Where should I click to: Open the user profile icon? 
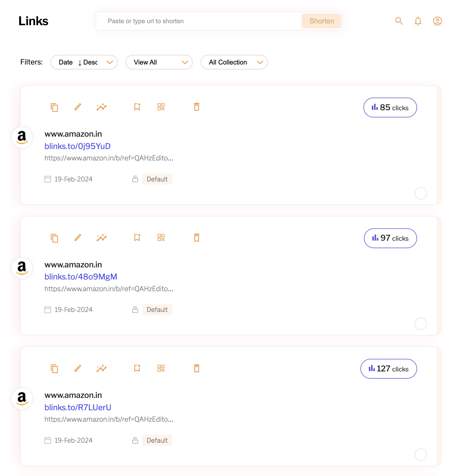(x=437, y=21)
